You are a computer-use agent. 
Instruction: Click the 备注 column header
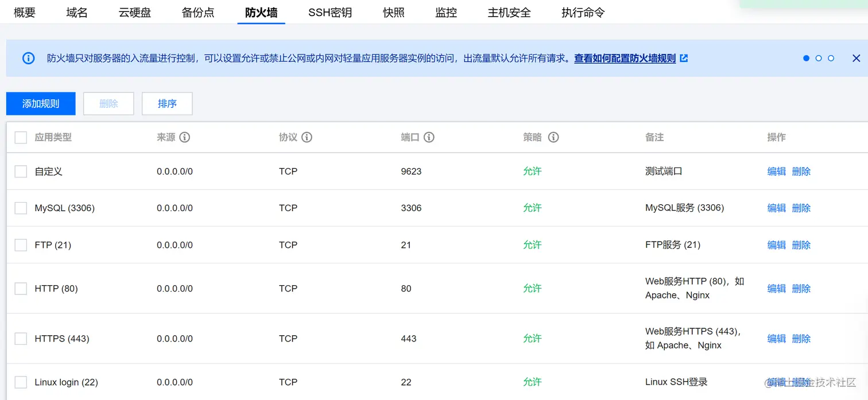pos(654,137)
